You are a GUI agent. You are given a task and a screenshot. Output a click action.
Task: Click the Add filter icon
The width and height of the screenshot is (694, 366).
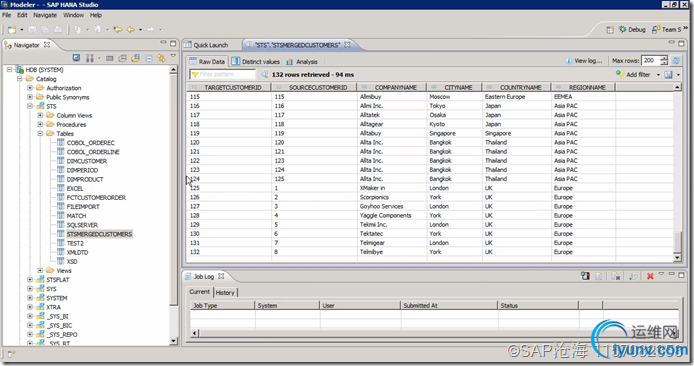620,74
